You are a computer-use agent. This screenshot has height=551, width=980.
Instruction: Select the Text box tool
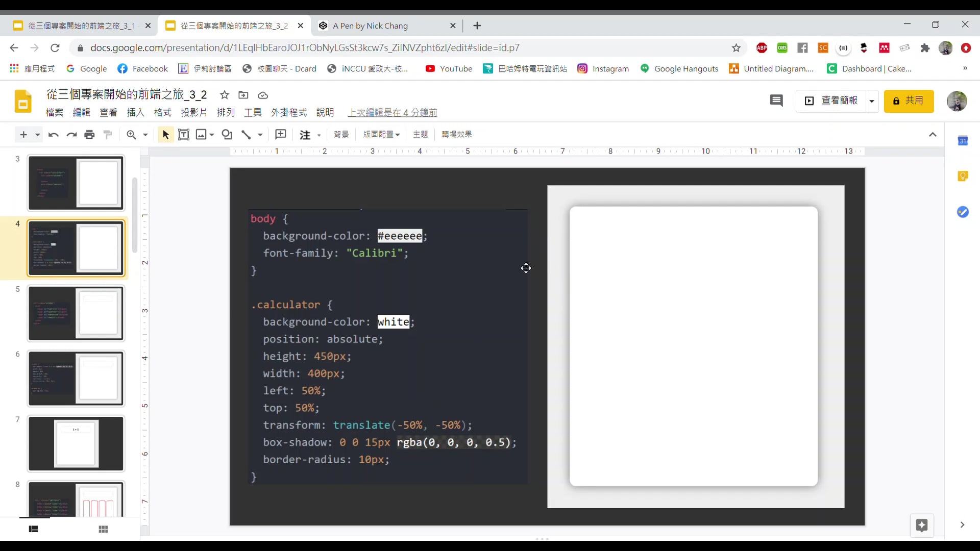(184, 135)
